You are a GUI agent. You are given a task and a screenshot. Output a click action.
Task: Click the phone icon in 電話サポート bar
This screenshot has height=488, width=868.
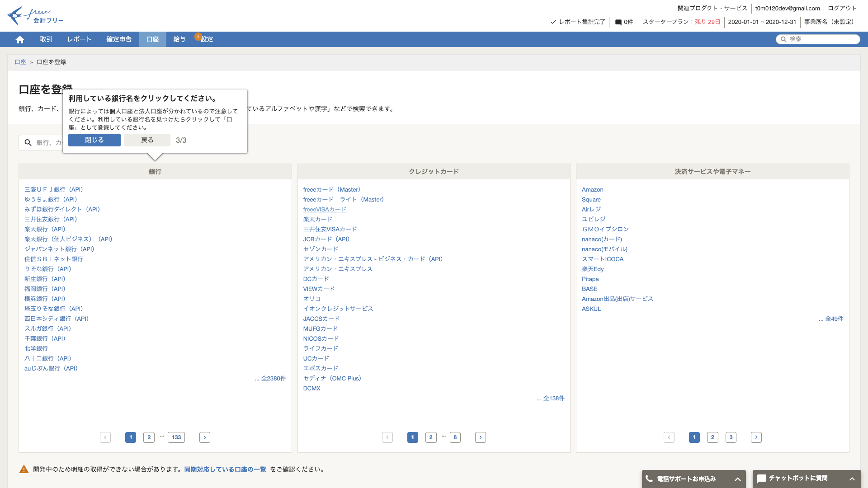pyautogui.click(x=649, y=479)
